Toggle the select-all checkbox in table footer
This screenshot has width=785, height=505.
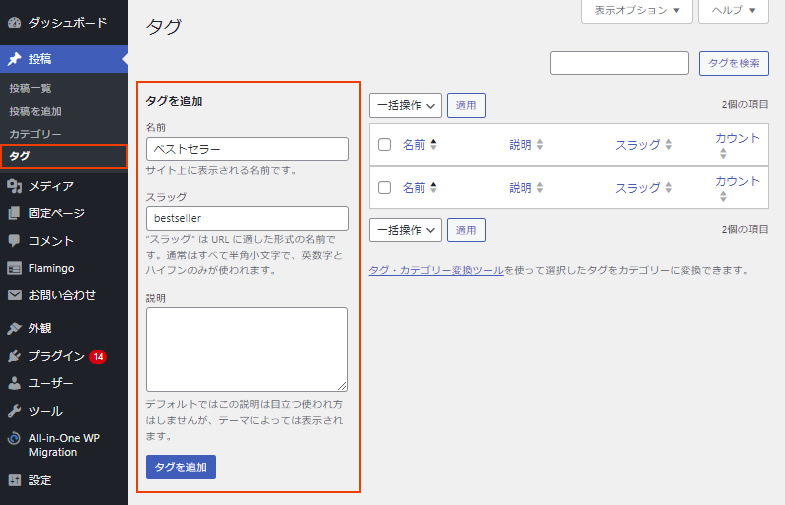tap(385, 187)
